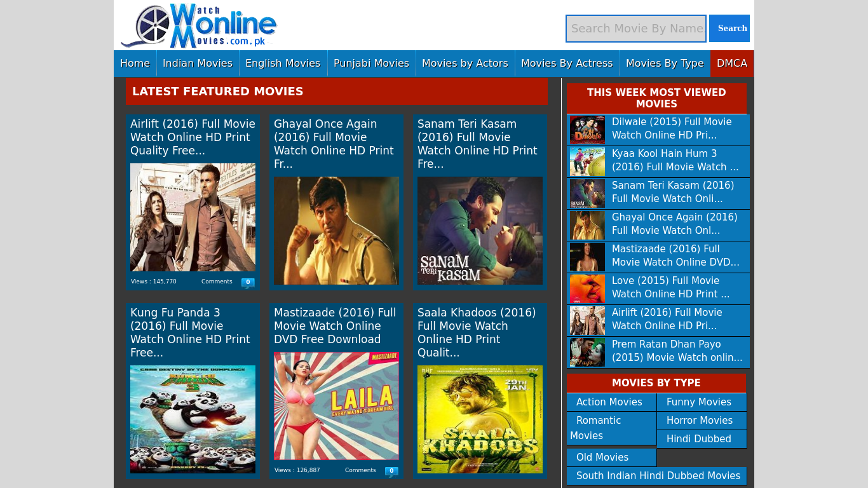
Task: Click the Mastizaade Laila poster
Action: (336, 406)
